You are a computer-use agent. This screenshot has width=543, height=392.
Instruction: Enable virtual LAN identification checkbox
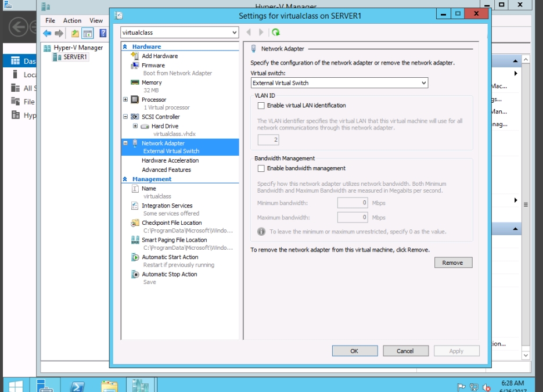[x=261, y=106]
